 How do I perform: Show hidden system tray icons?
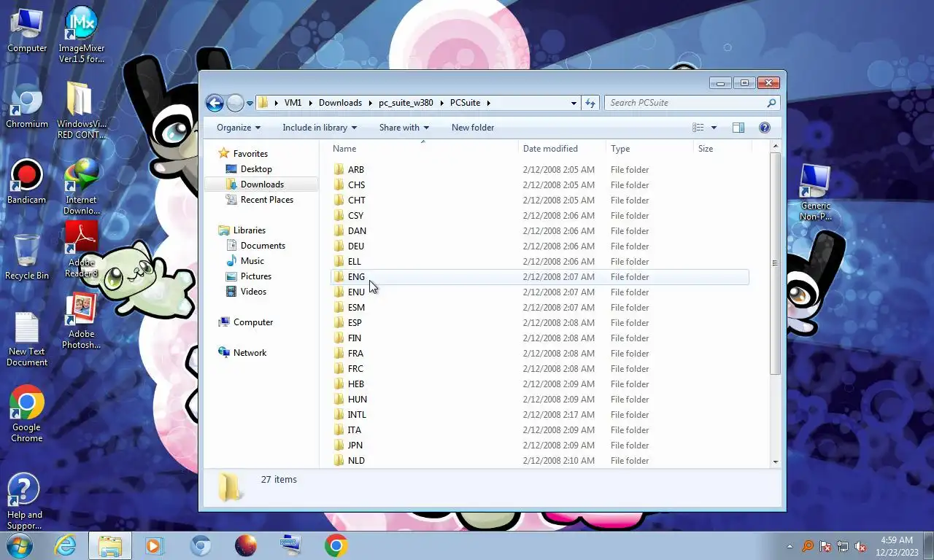click(790, 546)
